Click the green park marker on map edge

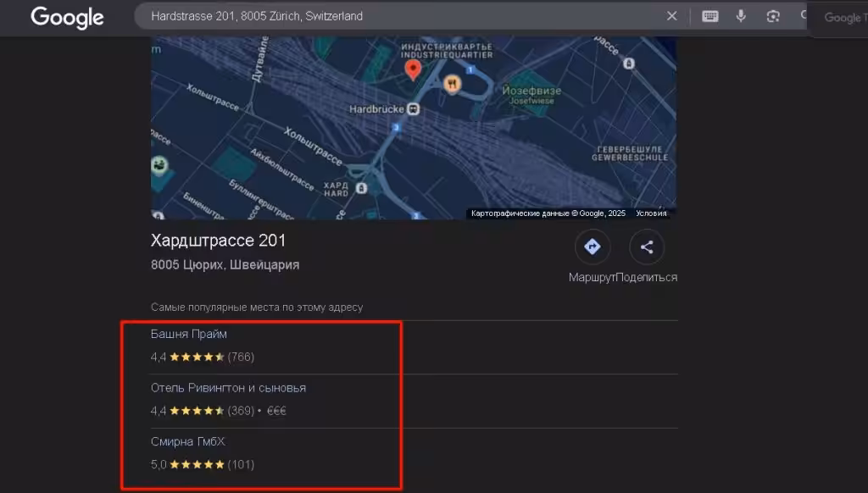pos(159,165)
